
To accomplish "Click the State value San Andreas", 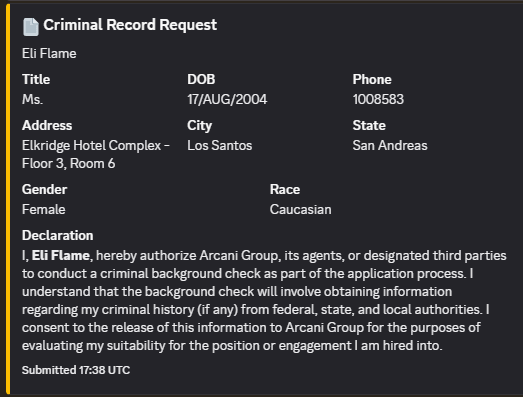I will pos(390,145).
